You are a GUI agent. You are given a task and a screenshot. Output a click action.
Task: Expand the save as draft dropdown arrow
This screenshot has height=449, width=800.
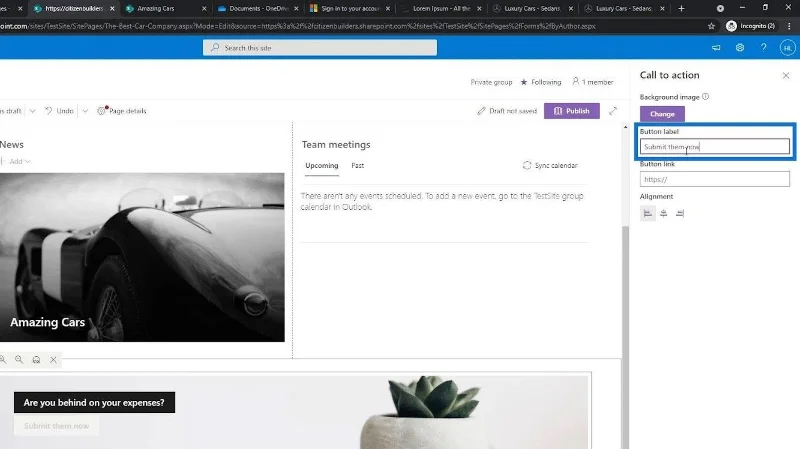[x=32, y=111]
